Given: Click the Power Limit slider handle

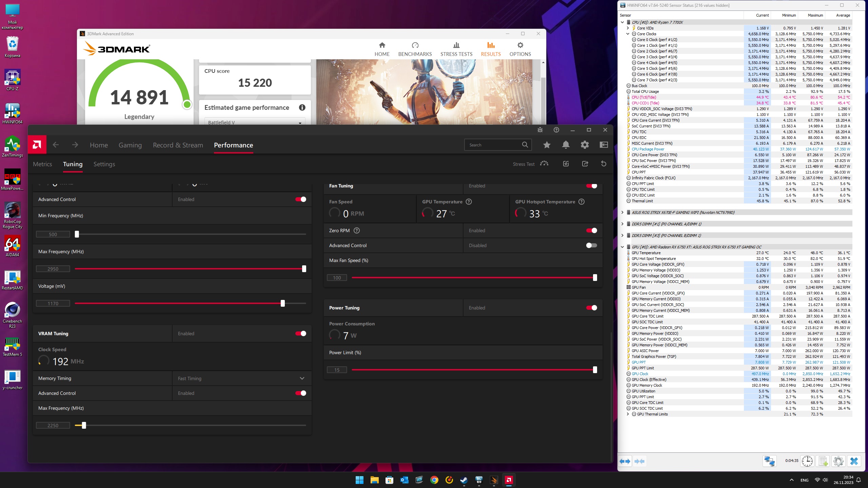Looking at the screenshot, I should pyautogui.click(x=595, y=370).
